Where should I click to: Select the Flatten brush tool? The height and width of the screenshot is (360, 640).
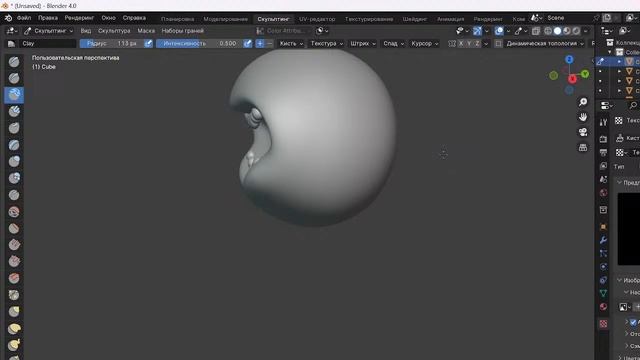[x=14, y=228]
